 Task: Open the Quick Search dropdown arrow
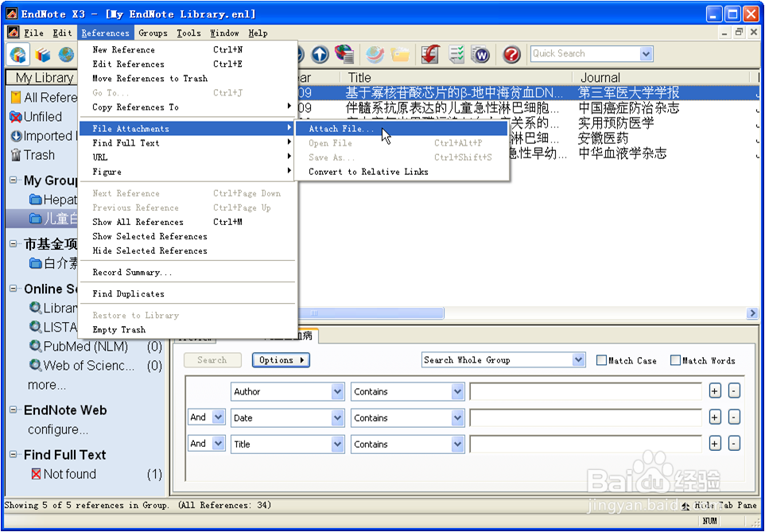pyautogui.click(x=646, y=54)
